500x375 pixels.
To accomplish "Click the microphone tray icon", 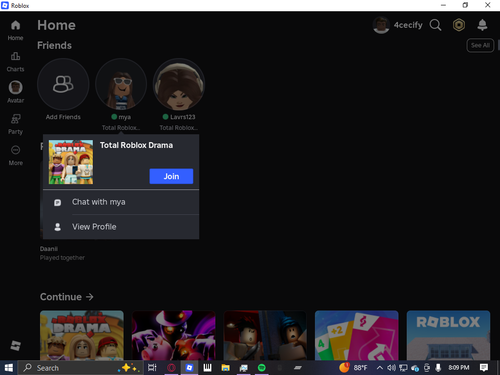I will pyautogui.click(x=438, y=368).
